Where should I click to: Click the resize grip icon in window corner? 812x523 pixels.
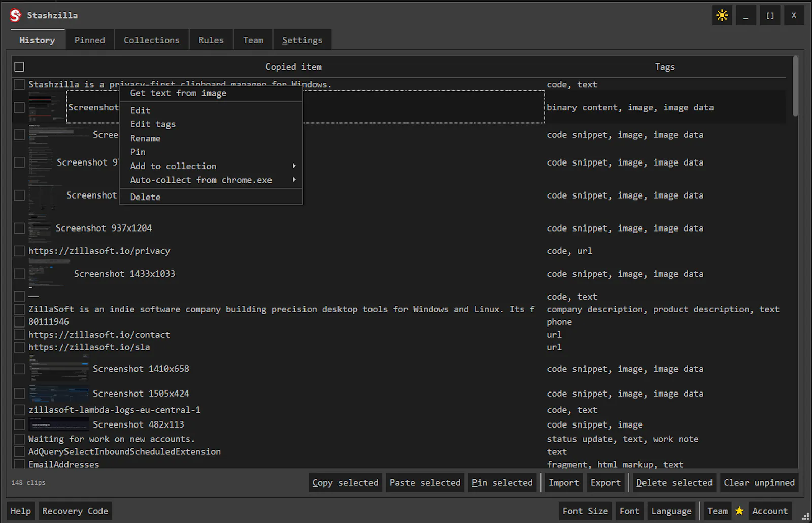(805, 516)
